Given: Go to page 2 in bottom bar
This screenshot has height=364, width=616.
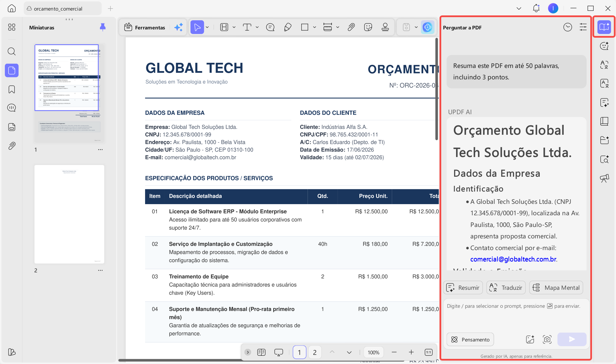Looking at the screenshot, I should 315,352.
